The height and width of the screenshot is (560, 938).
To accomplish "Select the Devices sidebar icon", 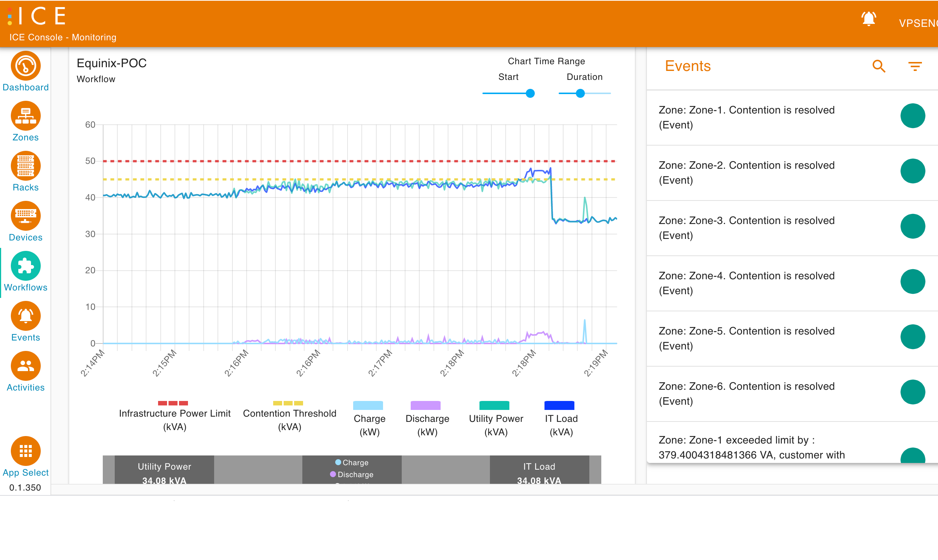I will pos(25,216).
